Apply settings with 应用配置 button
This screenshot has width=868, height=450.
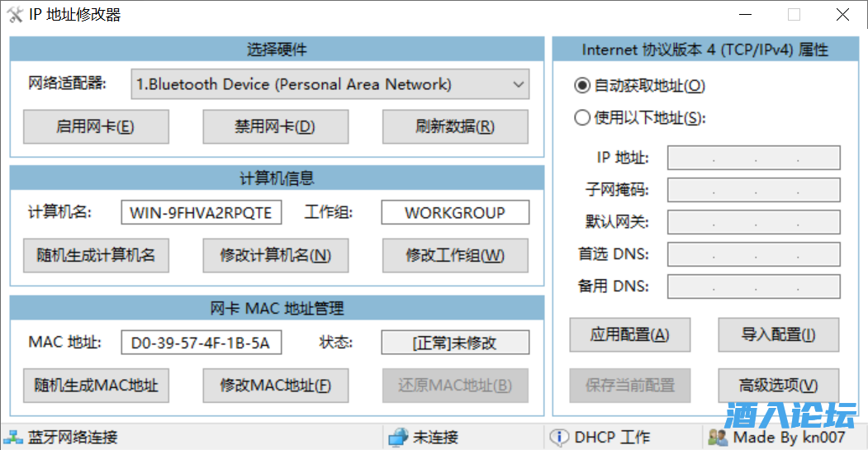(x=629, y=335)
